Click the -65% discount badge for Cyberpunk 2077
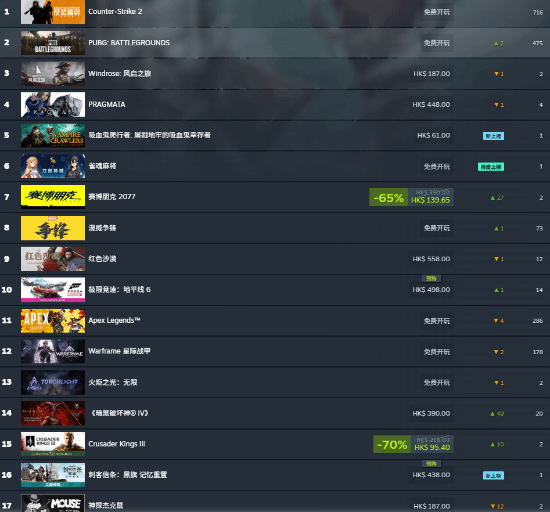 coord(389,197)
